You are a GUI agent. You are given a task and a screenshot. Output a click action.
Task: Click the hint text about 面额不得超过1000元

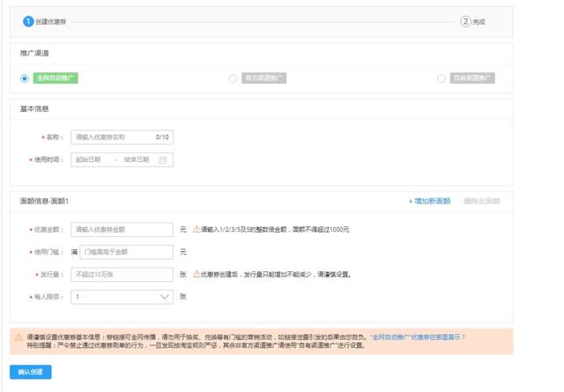(275, 229)
